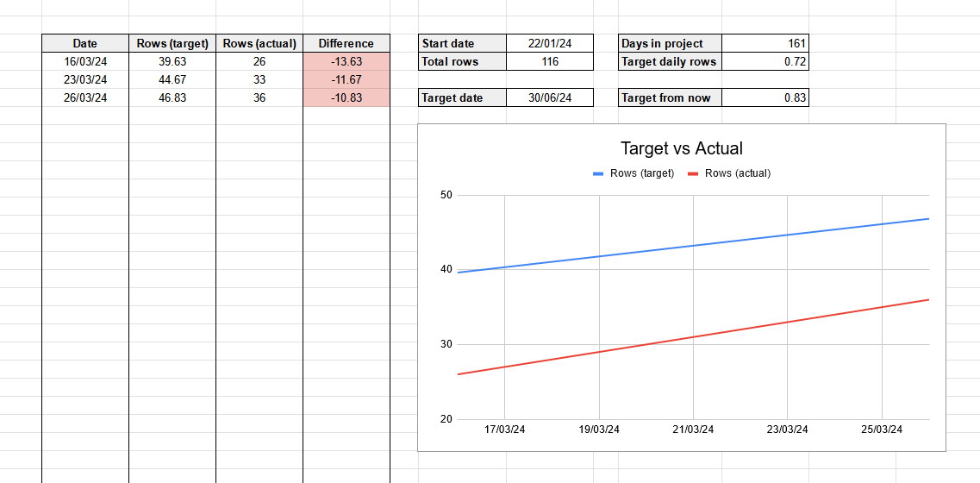This screenshot has height=483, width=980.
Task: Click the y-axis label 20
Action: [445, 419]
